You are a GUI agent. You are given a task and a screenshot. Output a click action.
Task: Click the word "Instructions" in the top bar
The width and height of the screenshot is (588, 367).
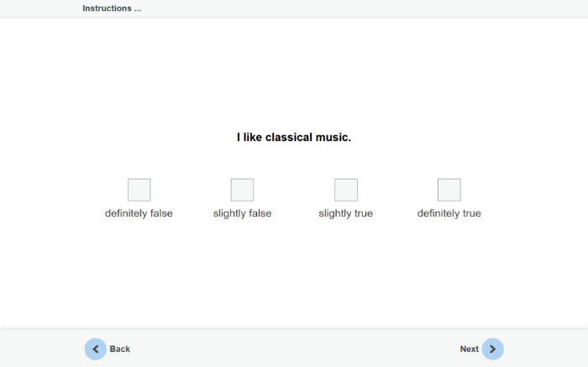coord(107,8)
